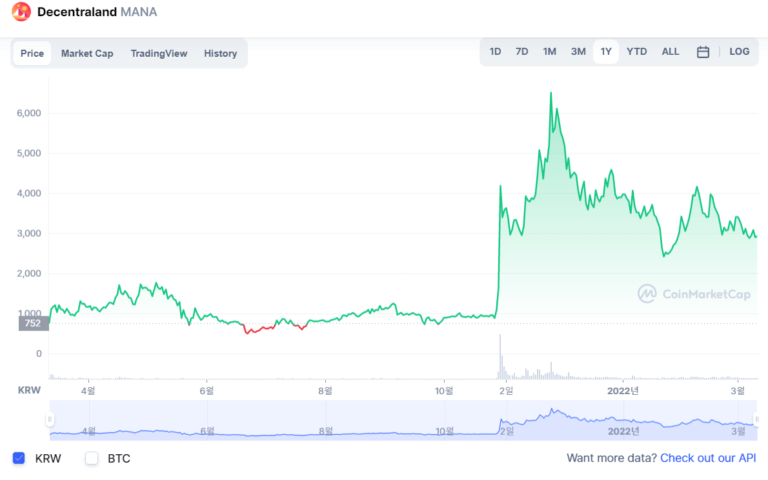This screenshot has width=768, height=480.
Task: Click the Decentraland MANA logo icon
Action: click(x=21, y=12)
